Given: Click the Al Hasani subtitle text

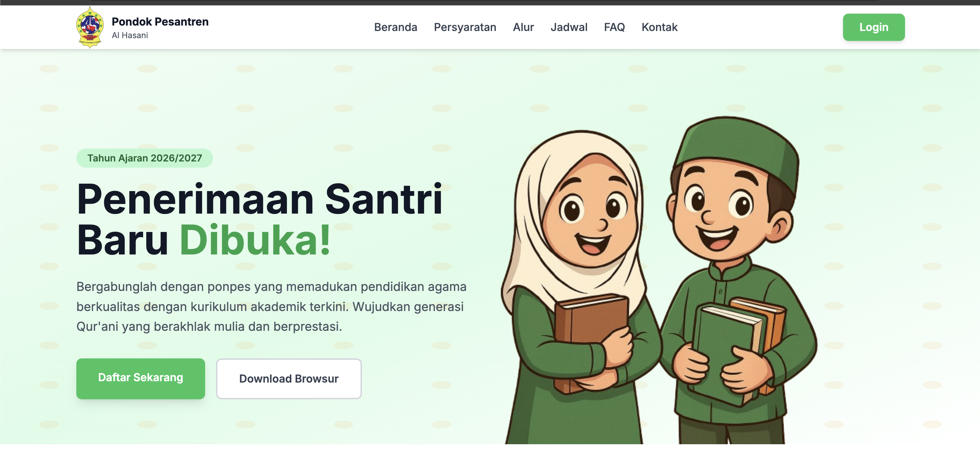Looking at the screenshot, I should click(130, 35).
